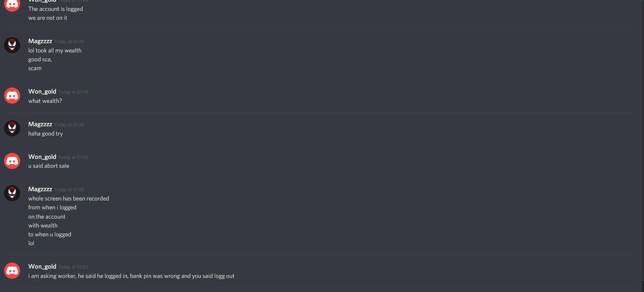This screenshot has height=292, width=644.
Task: Open Won_gold username above 'what wealth?'
Action: click(42, 92)
